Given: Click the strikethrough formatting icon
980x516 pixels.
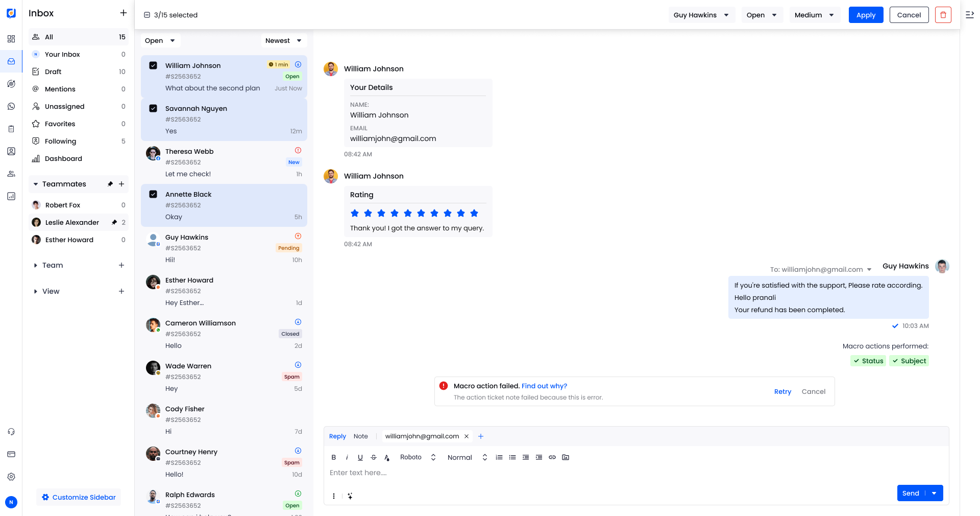Looking at the screenshot, I should point(374,457).
